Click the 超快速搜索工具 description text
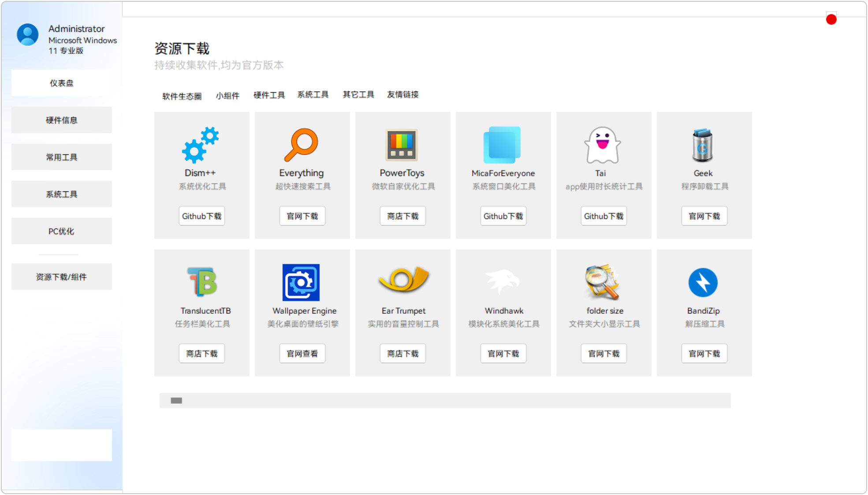The image size is (868, 495). pos(303,186)
